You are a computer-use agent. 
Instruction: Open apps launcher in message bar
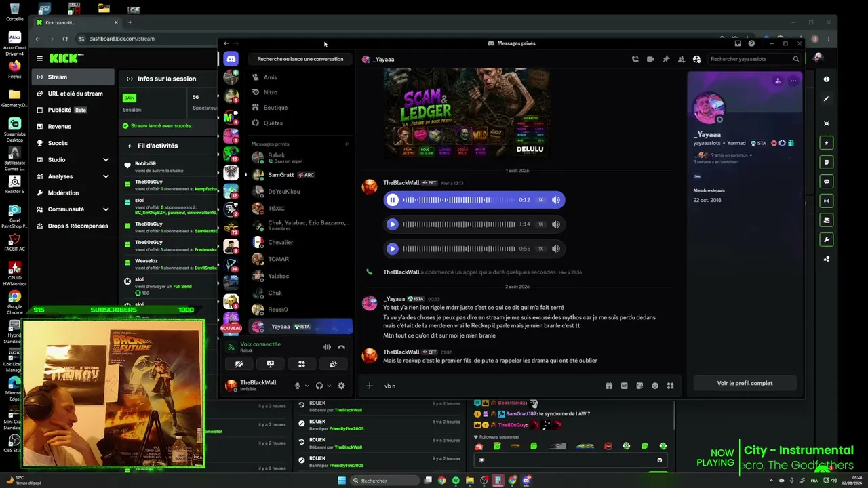[x=671, y=386]
